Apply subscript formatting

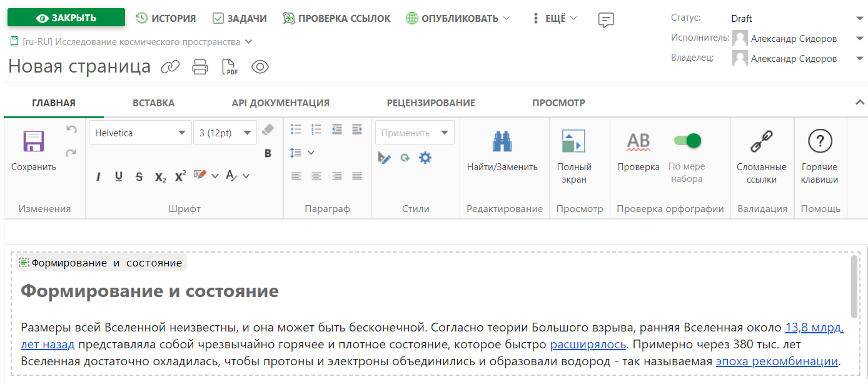click(x=159, y=176)
